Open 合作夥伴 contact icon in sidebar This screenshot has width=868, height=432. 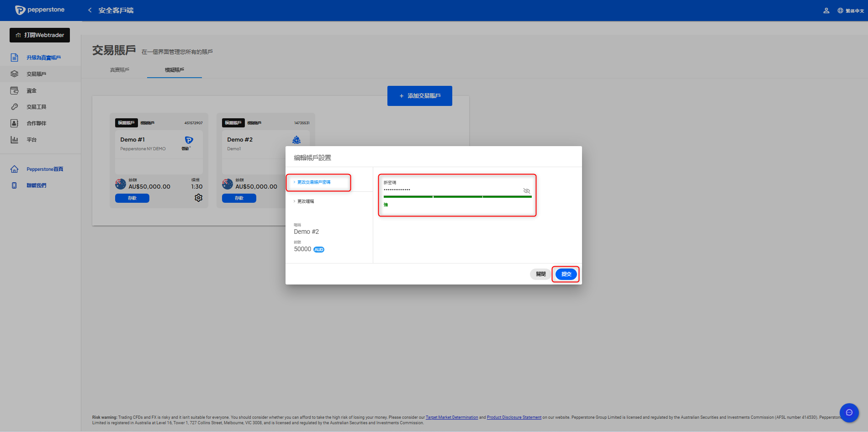pos(15,123)
